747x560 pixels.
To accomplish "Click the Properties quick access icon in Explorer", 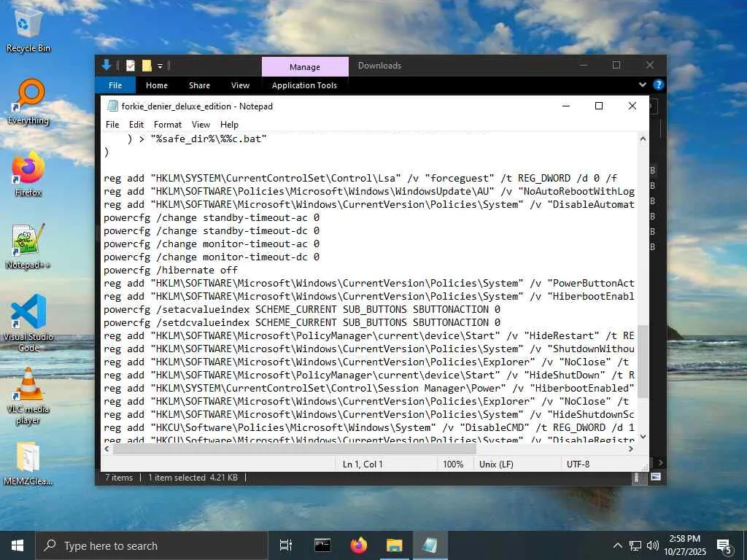I will (131, 66).
